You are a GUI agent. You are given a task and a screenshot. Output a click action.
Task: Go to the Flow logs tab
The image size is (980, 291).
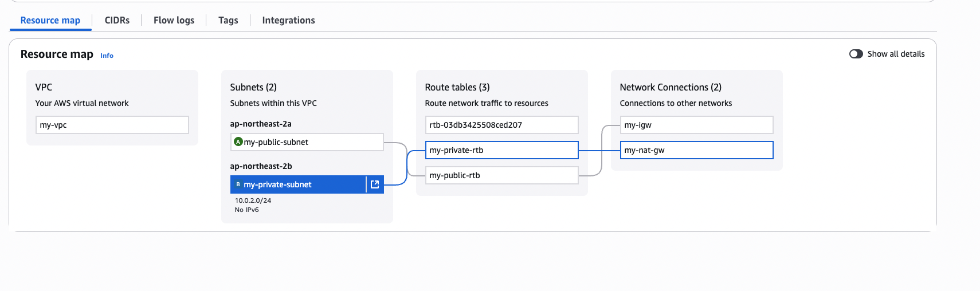[174, 21]
